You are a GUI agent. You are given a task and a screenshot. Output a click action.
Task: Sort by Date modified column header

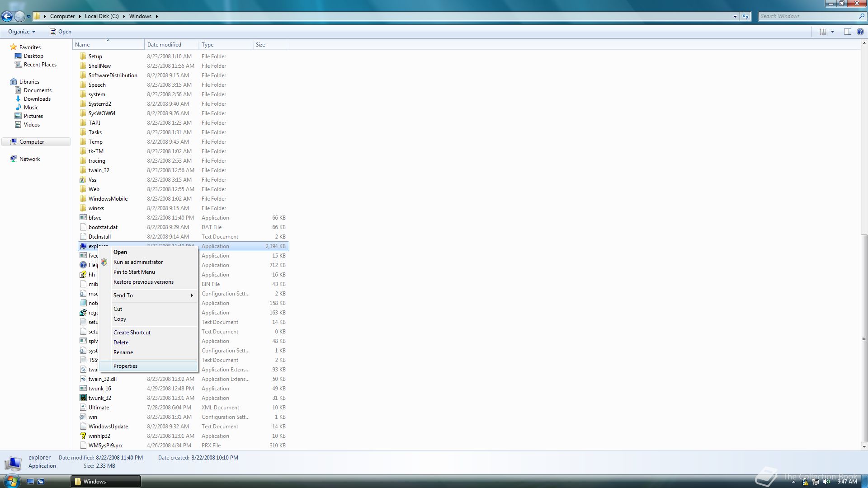[172, 45]
